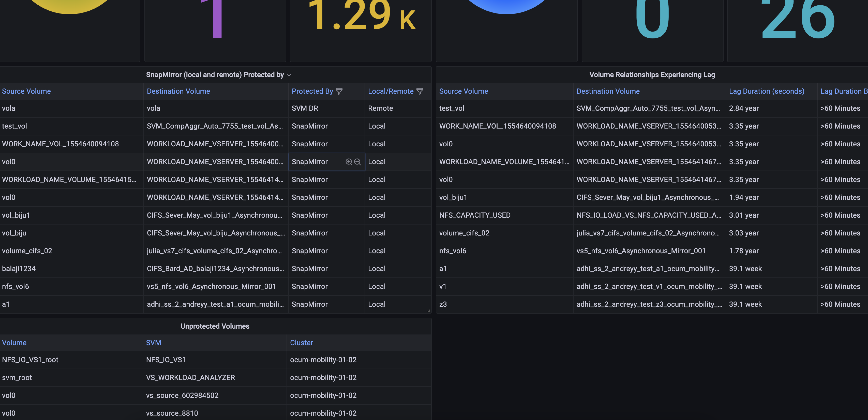Sort Unprotected Volumes by the SVM column
This screenshot has width=868, height=420.
154,343
